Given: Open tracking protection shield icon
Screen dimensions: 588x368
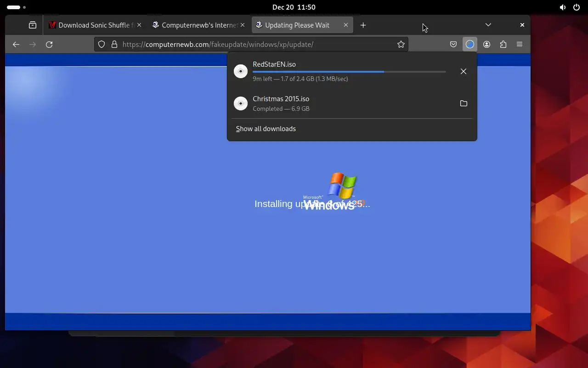Looking at the screenshot, I should coord(102,45).
